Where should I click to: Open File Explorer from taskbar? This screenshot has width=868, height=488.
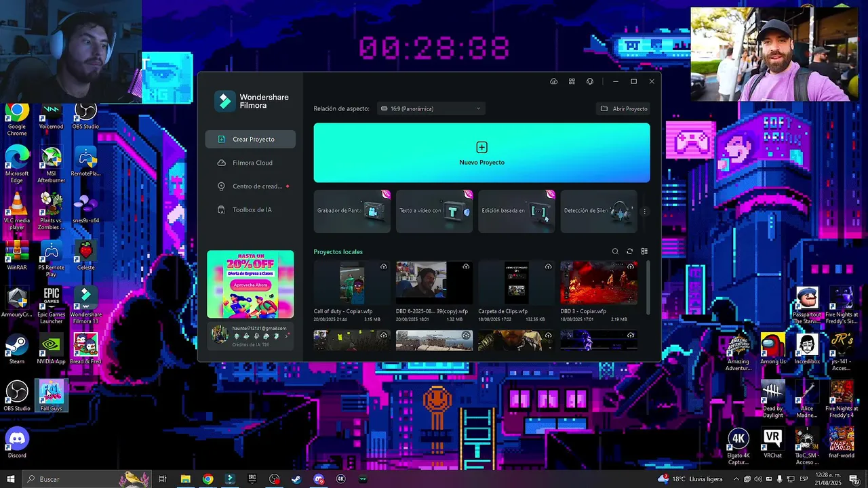point(185,479)
